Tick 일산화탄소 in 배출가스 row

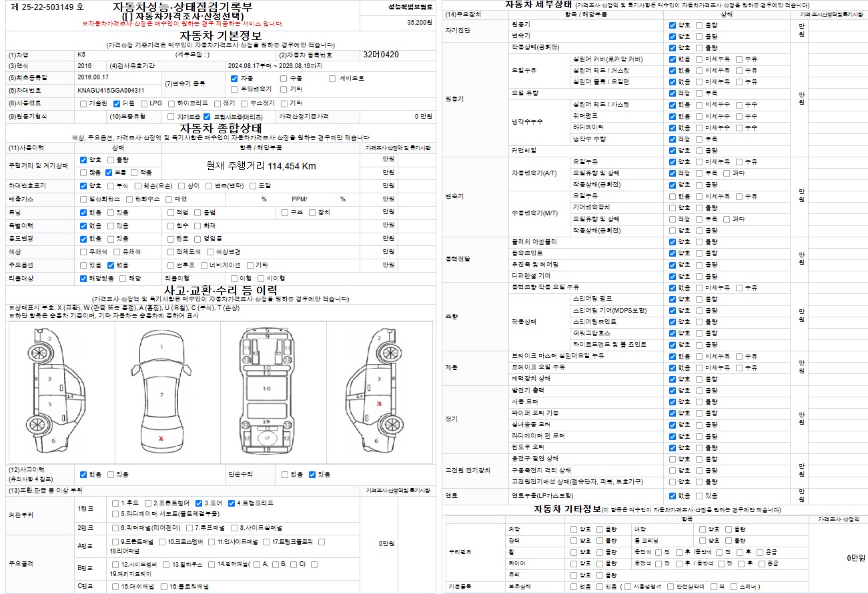coord(83,199)
